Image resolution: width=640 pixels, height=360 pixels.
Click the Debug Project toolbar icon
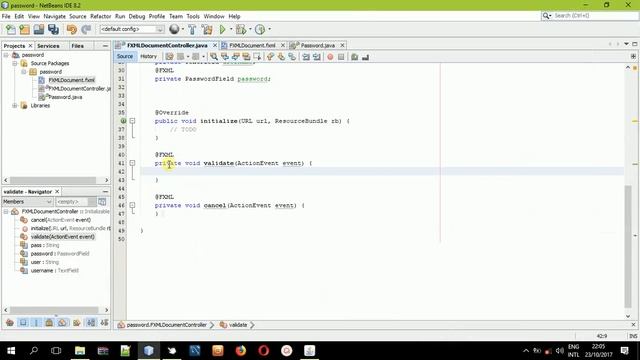click(x=241, y=29)
